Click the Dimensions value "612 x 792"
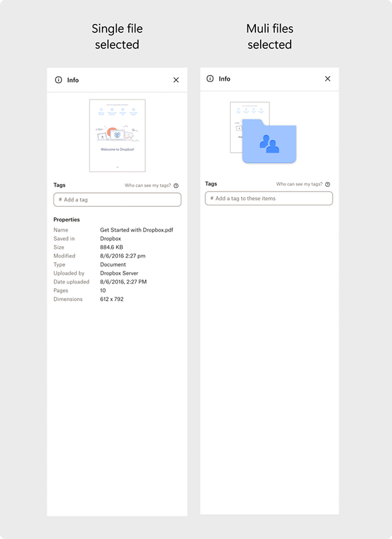This screenshot has width=392, height=539. click(x=111, y=299)
